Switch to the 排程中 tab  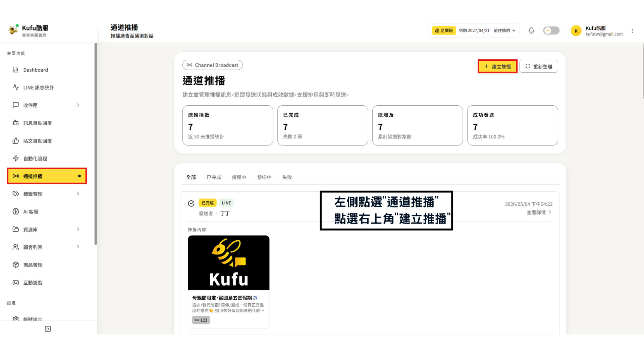[x=239, y=177]
